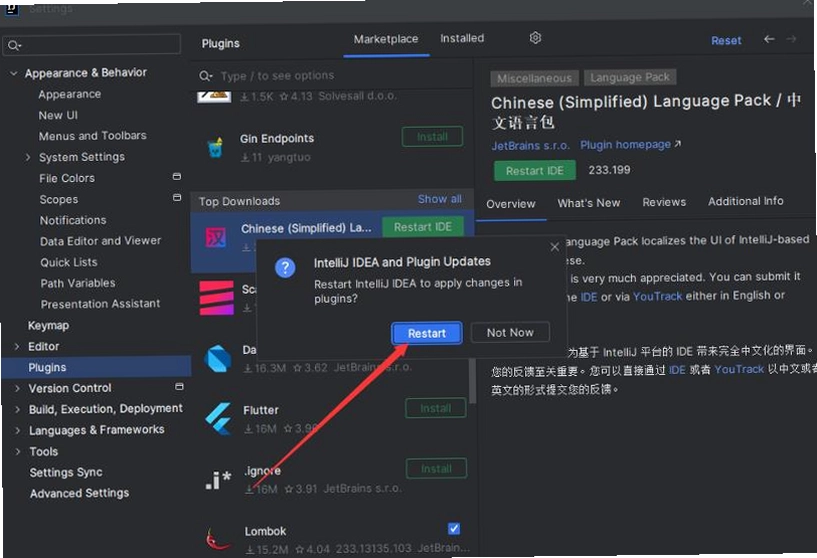Screen dimensions: 817x558
Task: Open the Overview tab
Action: point(511,204)
